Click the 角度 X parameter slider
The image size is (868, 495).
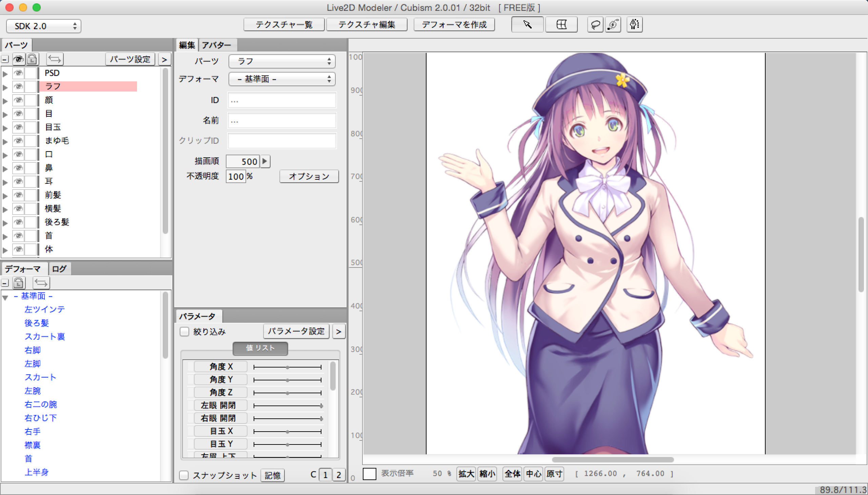pos(287,367)
